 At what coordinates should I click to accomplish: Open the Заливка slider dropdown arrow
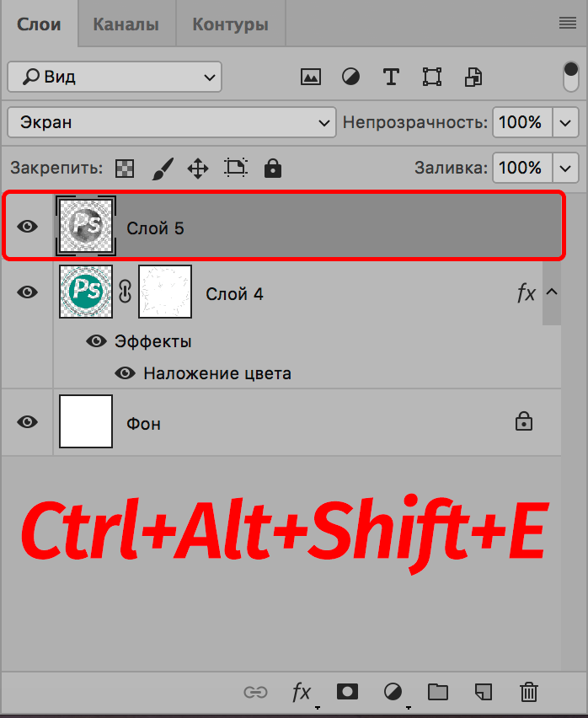pos(565,168)
